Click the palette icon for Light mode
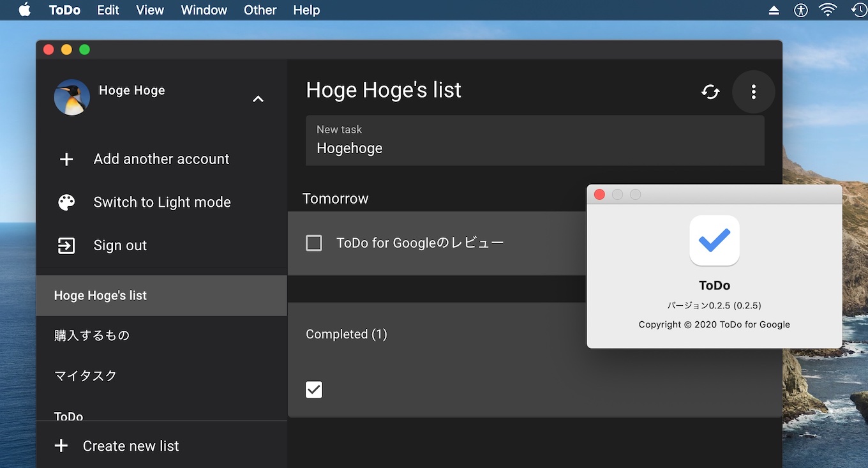 click(x=66, y=202)
